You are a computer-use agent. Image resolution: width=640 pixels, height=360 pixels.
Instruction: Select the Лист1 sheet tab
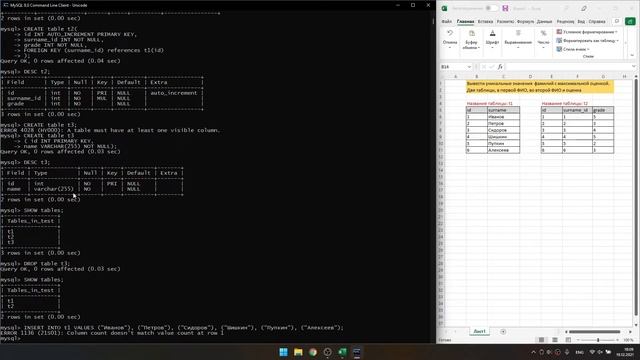click(x=479, y=331)
